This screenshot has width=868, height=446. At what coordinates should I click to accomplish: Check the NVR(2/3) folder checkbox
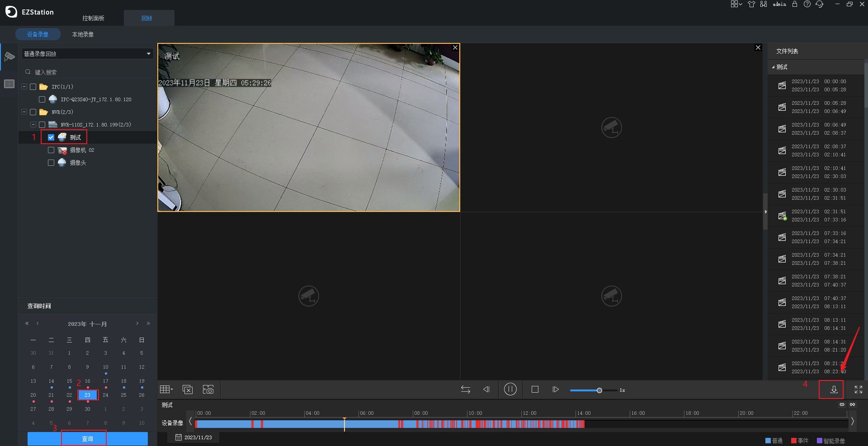[x=33, y=112]
